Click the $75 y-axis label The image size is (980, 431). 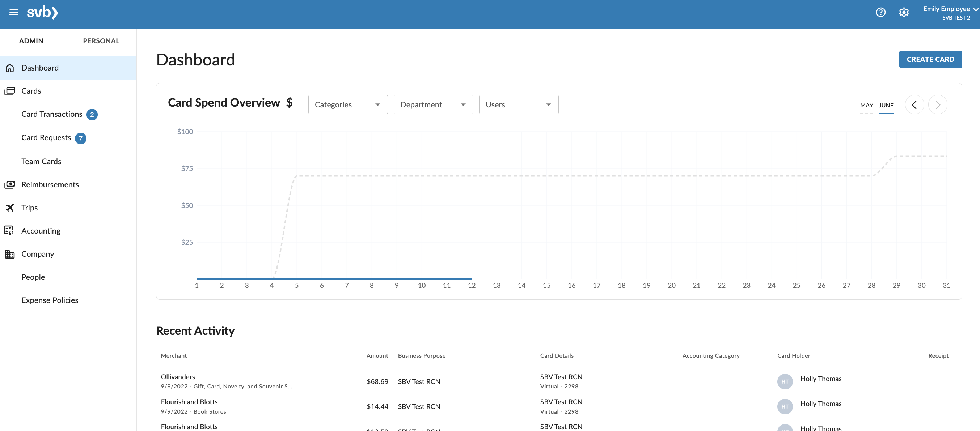[187, 169]
